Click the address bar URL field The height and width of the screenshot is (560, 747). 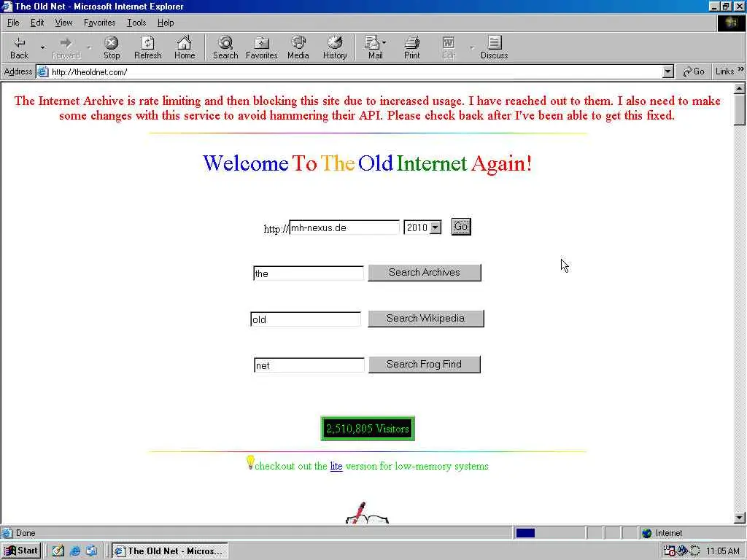point(355,72)
